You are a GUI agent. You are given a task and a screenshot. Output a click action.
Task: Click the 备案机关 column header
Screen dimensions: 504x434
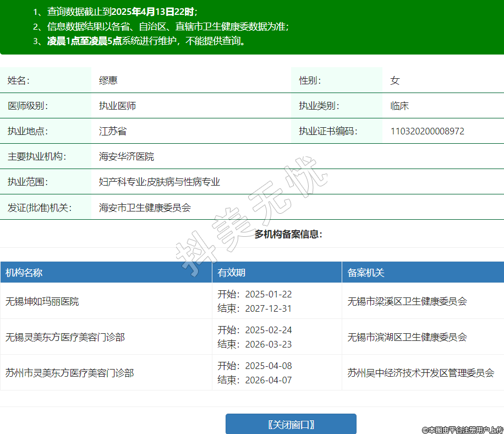pyautogui.click(x=366, y=273)
